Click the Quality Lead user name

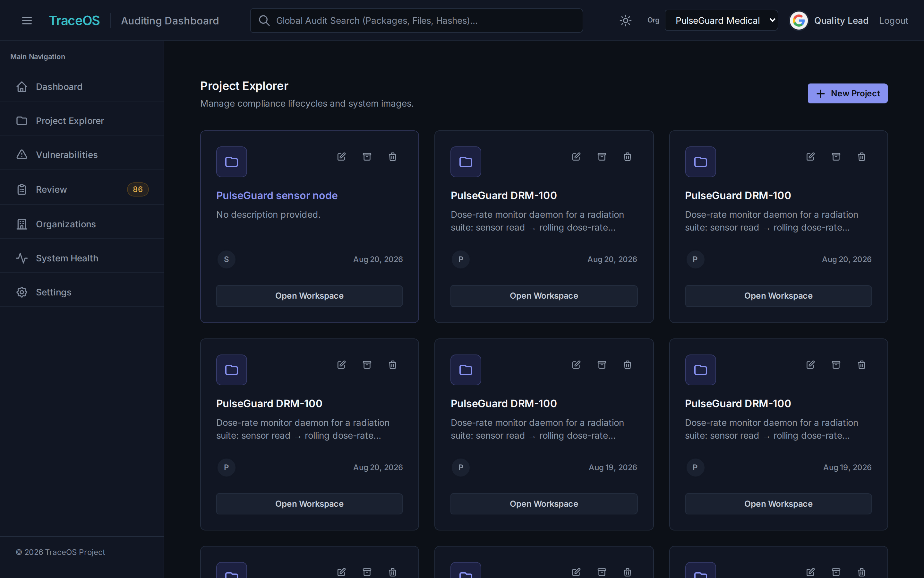point(841,21)
